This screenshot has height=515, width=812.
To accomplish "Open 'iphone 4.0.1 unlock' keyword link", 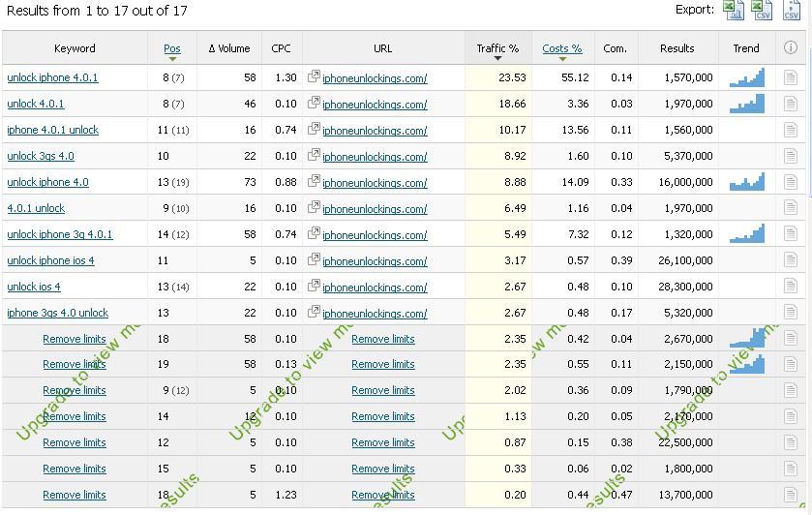I will click(x=52, y=130).
